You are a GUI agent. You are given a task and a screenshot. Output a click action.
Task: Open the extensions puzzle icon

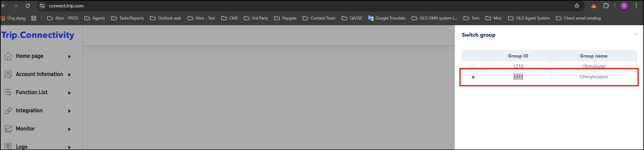tap(606, 6)
